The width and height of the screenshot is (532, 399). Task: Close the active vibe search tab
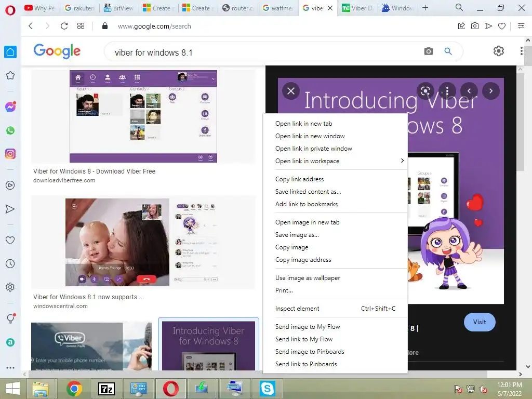click(x=330, y=8)
